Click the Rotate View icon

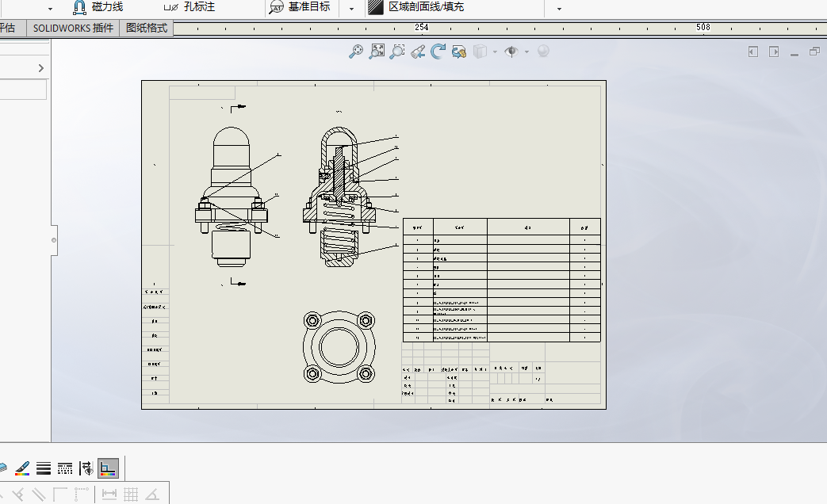[x=438, y=51]
